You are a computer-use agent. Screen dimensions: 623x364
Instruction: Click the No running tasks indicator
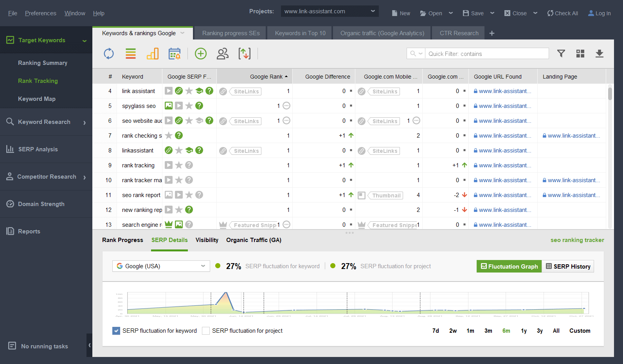tap(38, 346)
